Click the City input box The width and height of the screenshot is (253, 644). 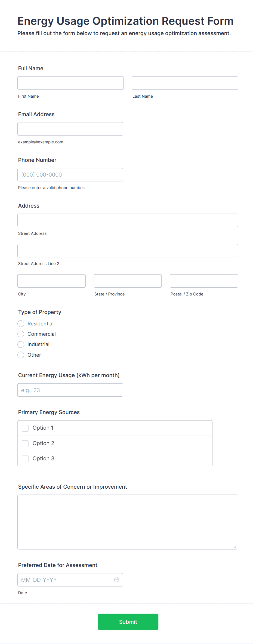[x=51, y=281]
